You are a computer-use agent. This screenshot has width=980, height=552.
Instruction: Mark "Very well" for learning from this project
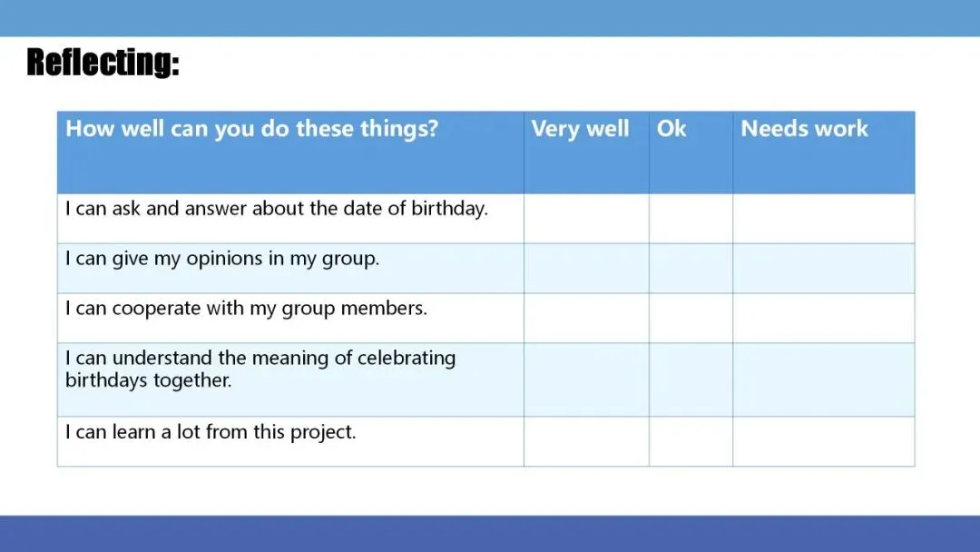tap(586, 441)
